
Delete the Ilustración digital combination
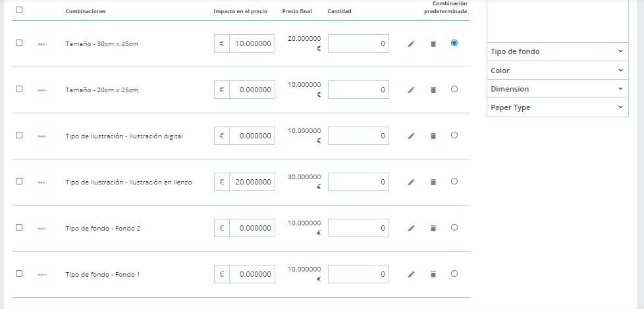coord(433,136)
